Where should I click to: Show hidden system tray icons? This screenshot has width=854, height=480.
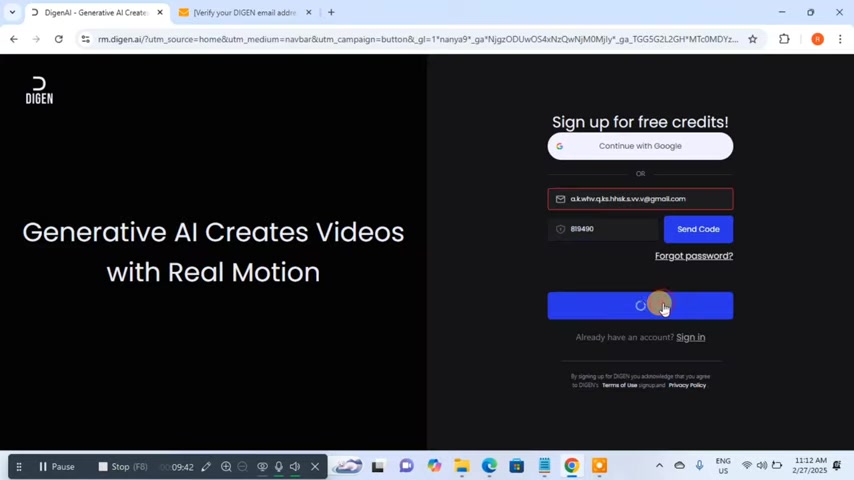click(x=659, y=466)
